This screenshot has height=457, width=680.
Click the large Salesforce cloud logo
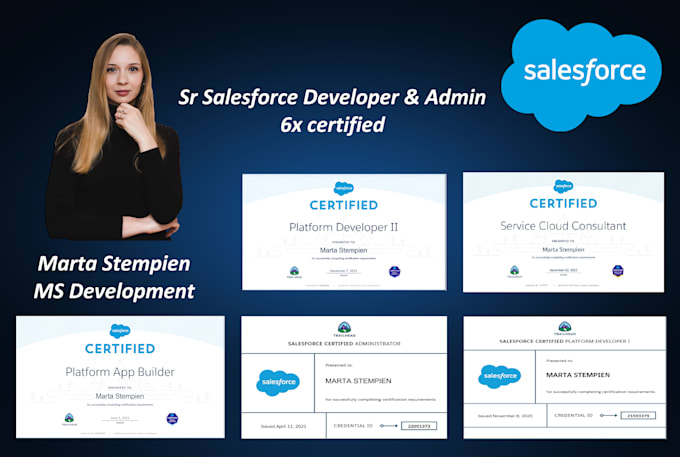pos(581,75)
